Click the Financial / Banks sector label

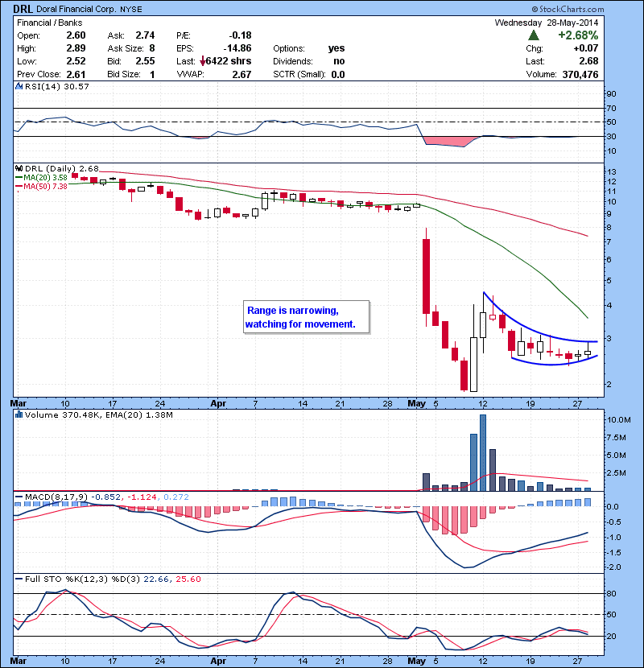49,23
